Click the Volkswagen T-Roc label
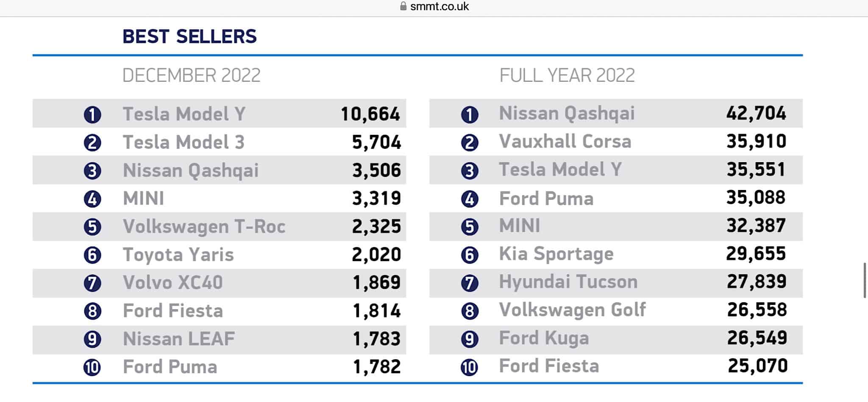Image resolution: width=868 pixels, height=402 pixels. pos(203,226)
